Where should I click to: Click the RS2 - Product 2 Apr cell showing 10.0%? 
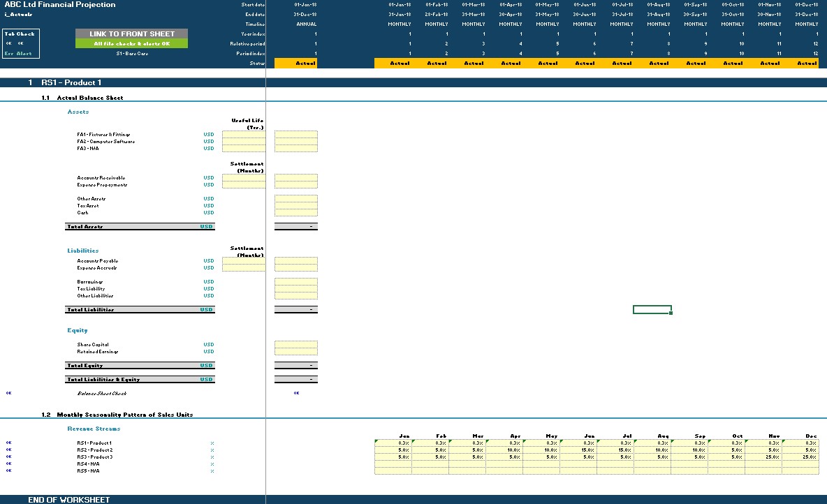(504, 450)
